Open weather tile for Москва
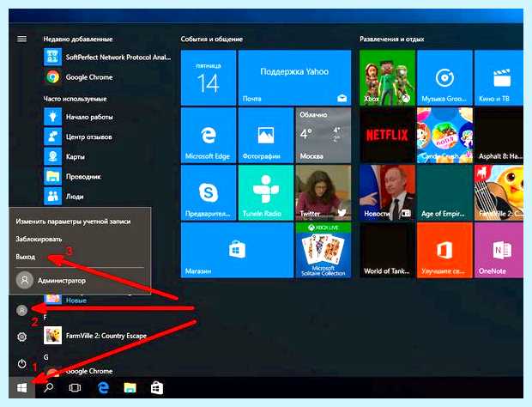Viewport: 532px width, 407px height. pyautogui.click(x=323, y=135)
